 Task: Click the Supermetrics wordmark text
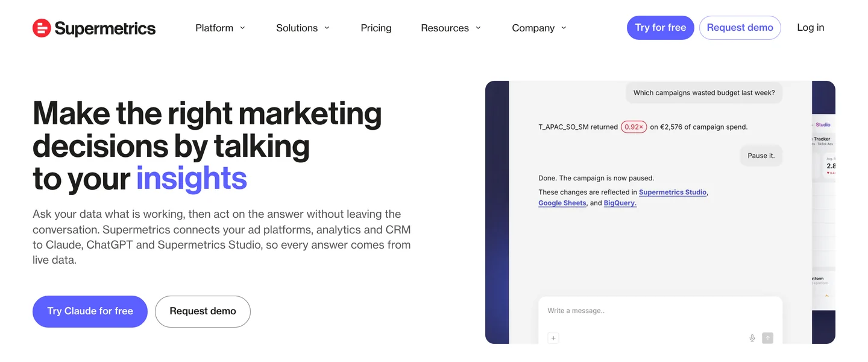pyautogui.click(x=105, y=28)
